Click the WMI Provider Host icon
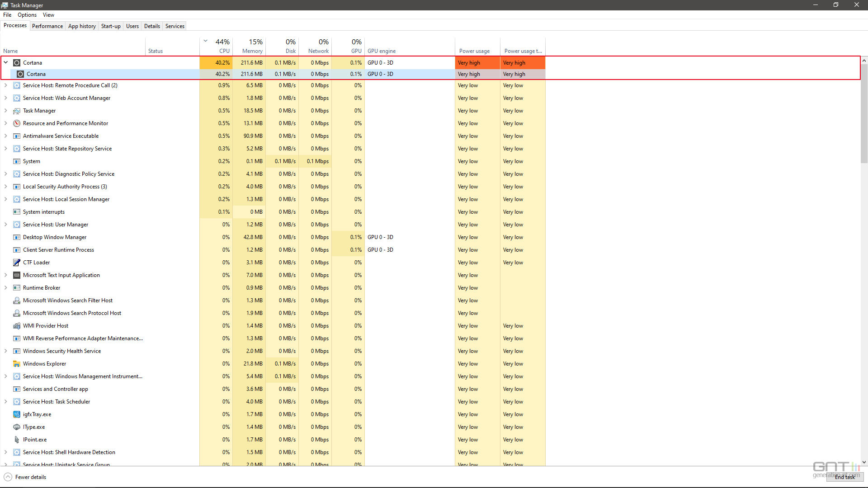 click(x=17, y=326)
